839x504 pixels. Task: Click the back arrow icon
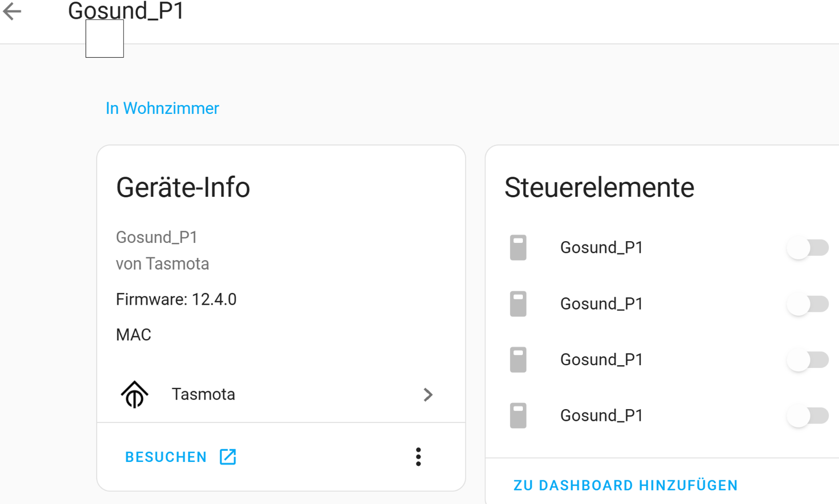point(12,11)
